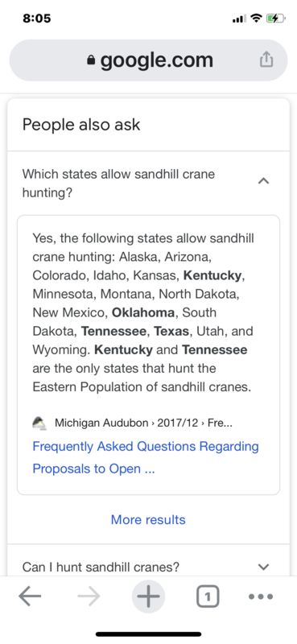This screenshot has width=297, height=644.
Task: Tap the Michigan Audubon site favicon
Action: click(x=40, y=423)
